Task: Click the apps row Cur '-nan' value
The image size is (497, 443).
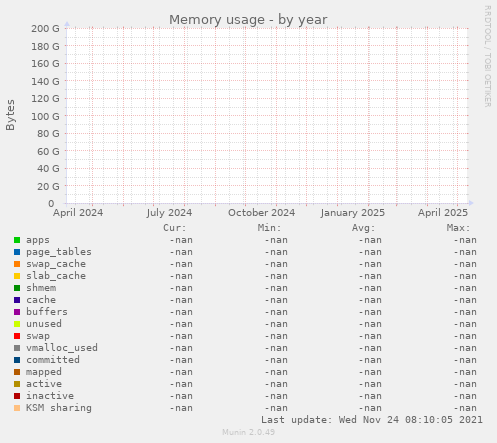Action: (x=181, y=240)
